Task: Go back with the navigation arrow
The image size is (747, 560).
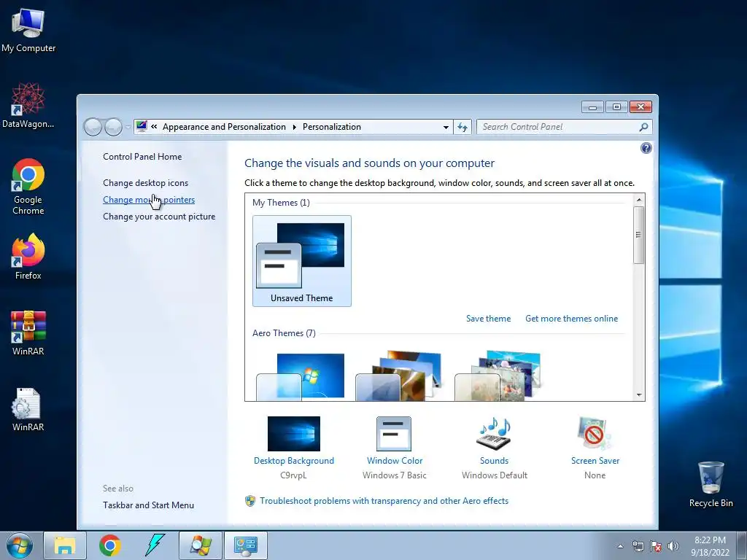Action: (x=93, y=127)
